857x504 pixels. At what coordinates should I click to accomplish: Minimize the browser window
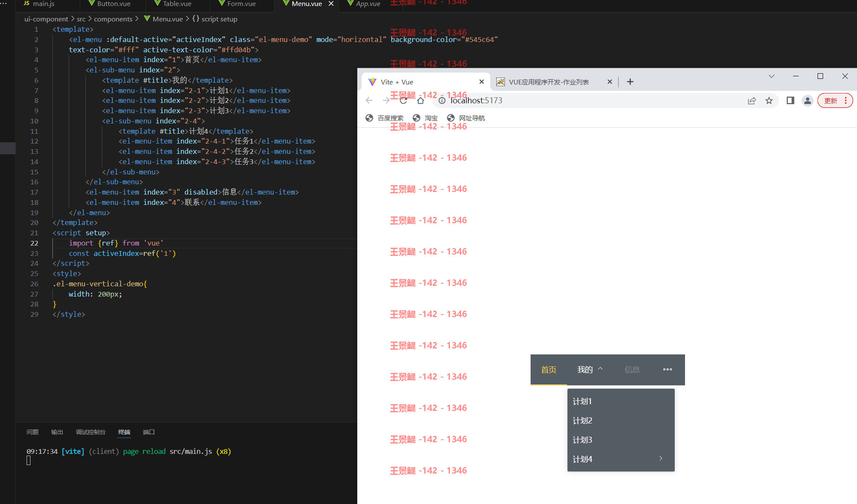coord(796,76)
